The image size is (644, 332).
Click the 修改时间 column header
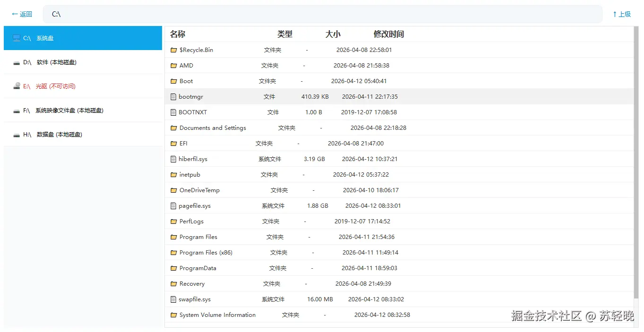coord(388,34)
